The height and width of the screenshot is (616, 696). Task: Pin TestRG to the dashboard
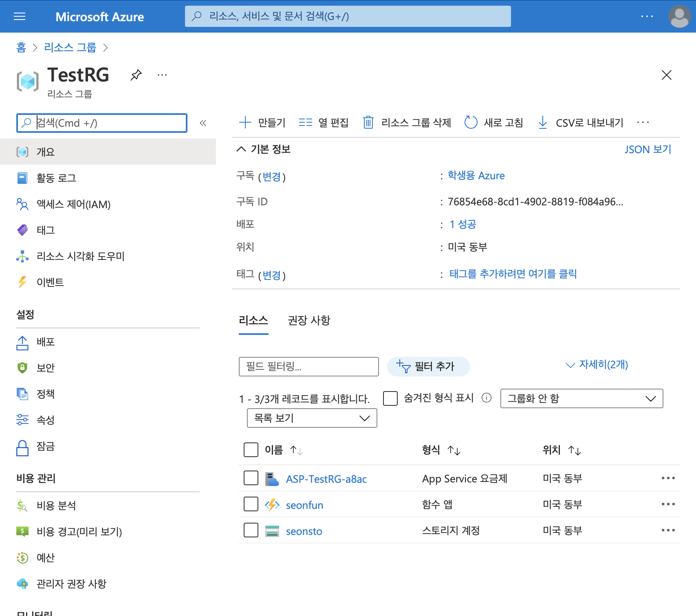coord(136,75)
